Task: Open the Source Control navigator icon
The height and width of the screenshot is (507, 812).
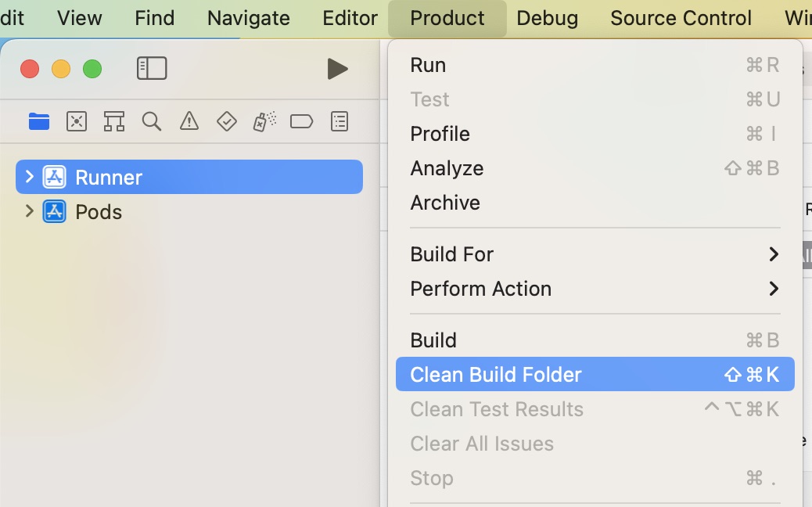Action: tap(76, 121)
